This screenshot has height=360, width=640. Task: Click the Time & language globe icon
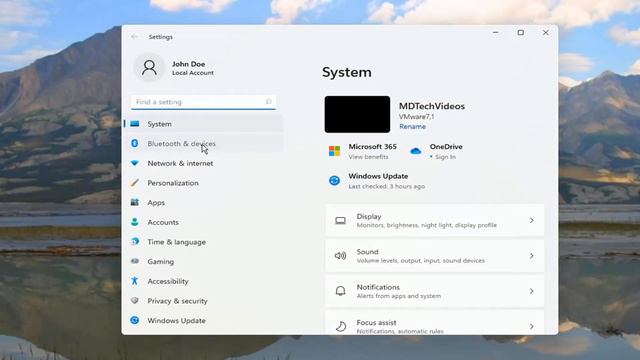click(x=135, y=241)
